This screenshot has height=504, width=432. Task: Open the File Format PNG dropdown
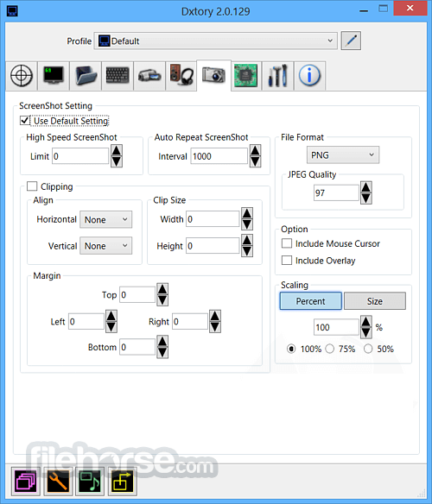click(343, 155)
